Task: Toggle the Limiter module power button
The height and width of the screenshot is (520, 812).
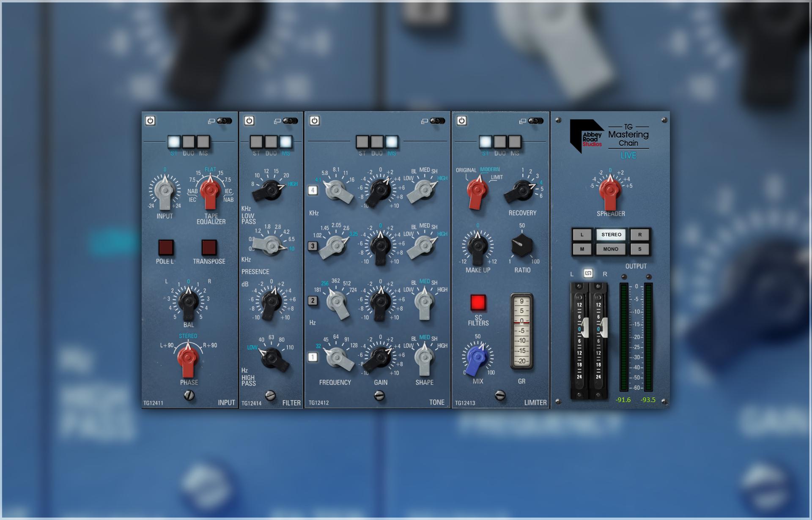Action: pyautogui.click(x=461, y=120)
